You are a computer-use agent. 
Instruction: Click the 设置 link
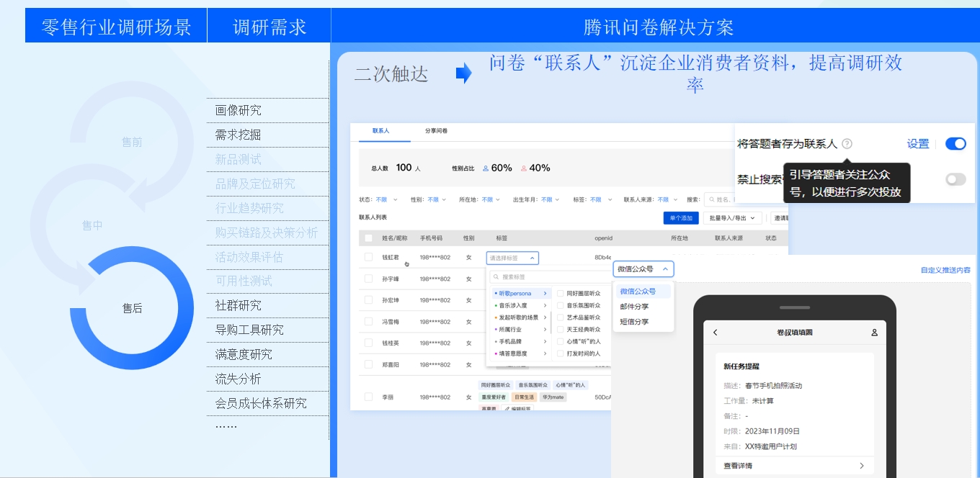[x=918, y=144]
